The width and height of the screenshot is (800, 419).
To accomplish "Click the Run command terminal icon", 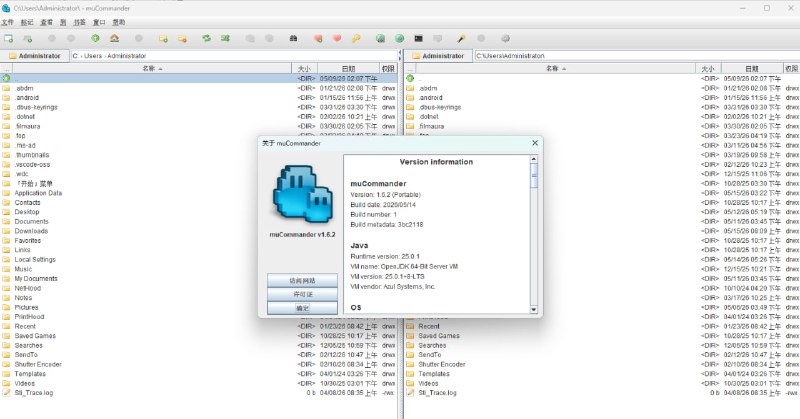I will 418,38.
